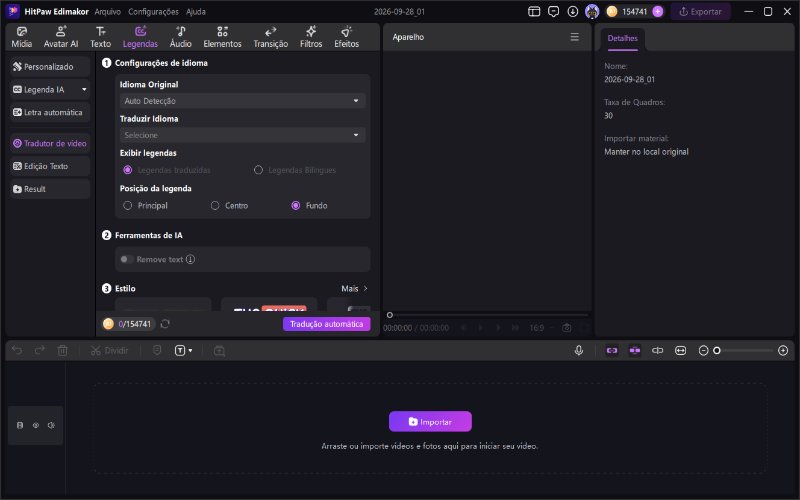Viewport: 800px width, 500px height.
Task: Expand the Legenda IA sidebar arrow
Action: 84,89
